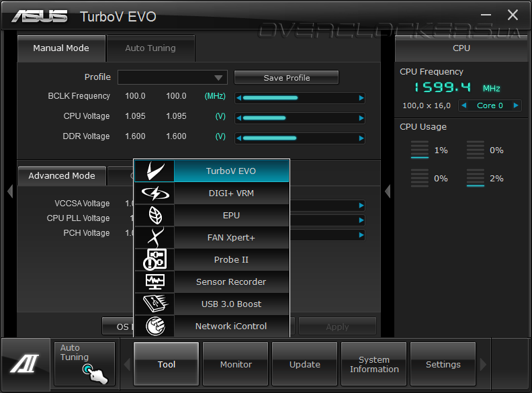
Task: Decrease CPU Voltage with left arrow
Action: 239,118
